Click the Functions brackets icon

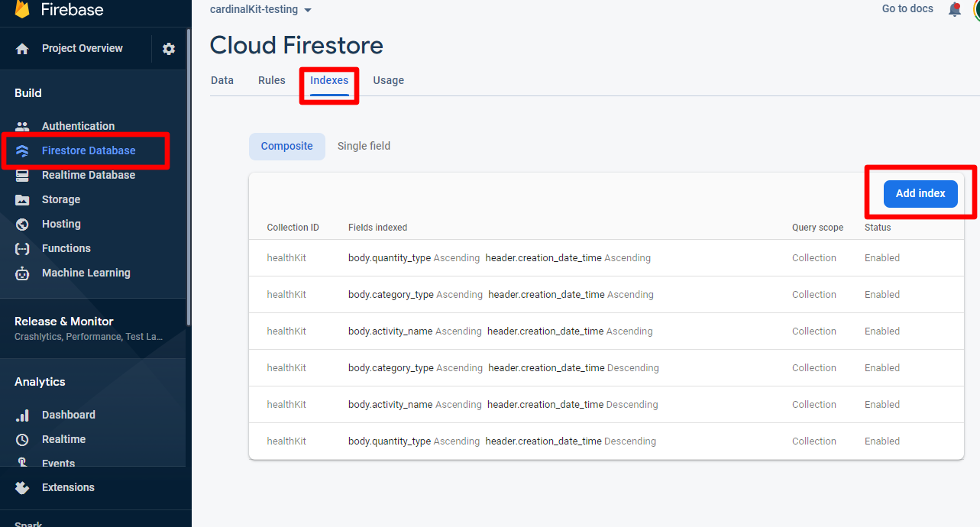tap(22, 249)
